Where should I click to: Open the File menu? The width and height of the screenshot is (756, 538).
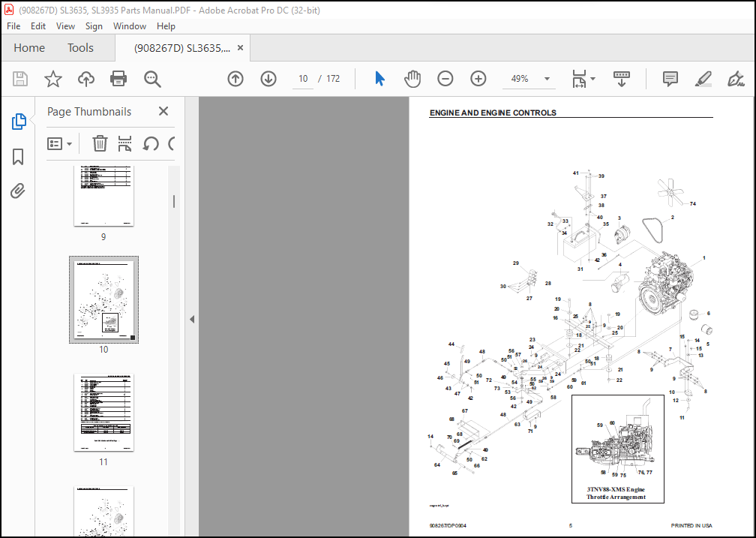[13, 26]
